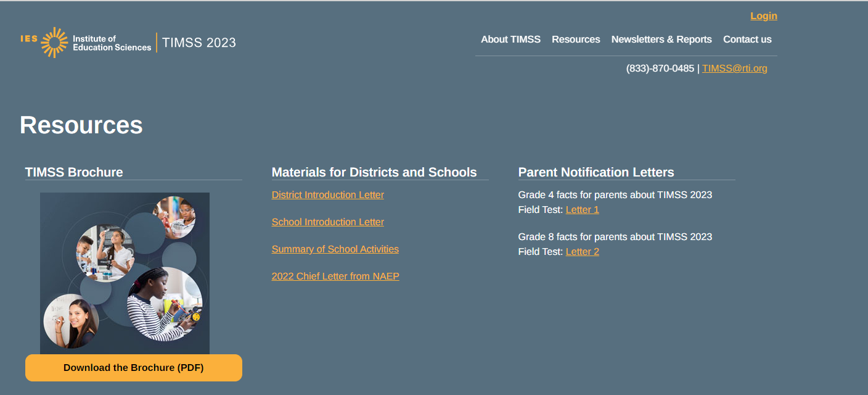The width and height of the screenshot is (868, 395).
Task: Open the About TIMSS menu
Action: (510, 39)
